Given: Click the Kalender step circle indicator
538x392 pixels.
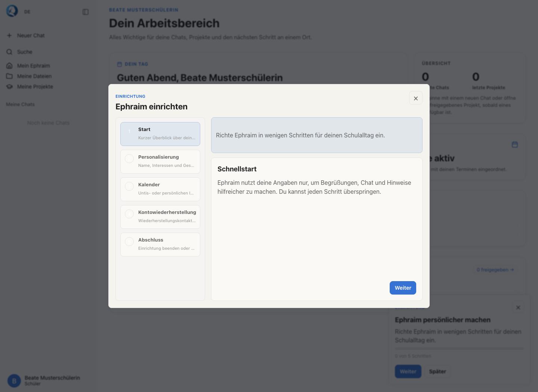Looking at the screenshot, I should tap(129, 186).
